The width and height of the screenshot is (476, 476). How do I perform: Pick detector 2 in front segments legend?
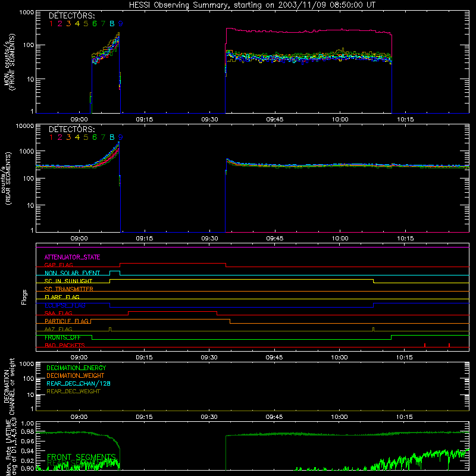(60, 24)
